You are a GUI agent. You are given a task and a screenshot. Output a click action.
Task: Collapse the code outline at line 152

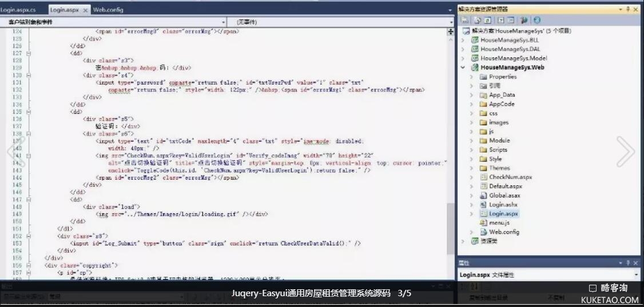pos(29,236)
